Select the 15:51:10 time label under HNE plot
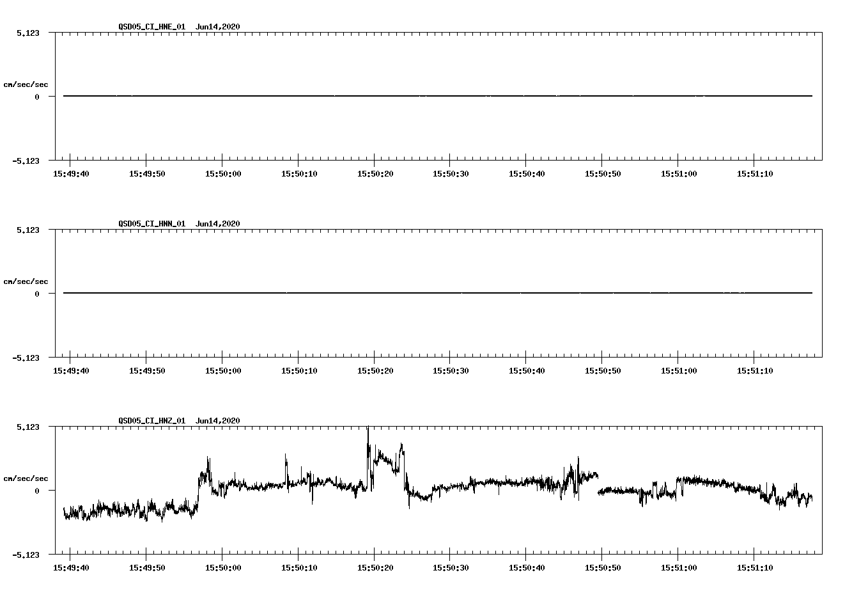868x591 pixels. click(x=755, y=173)
